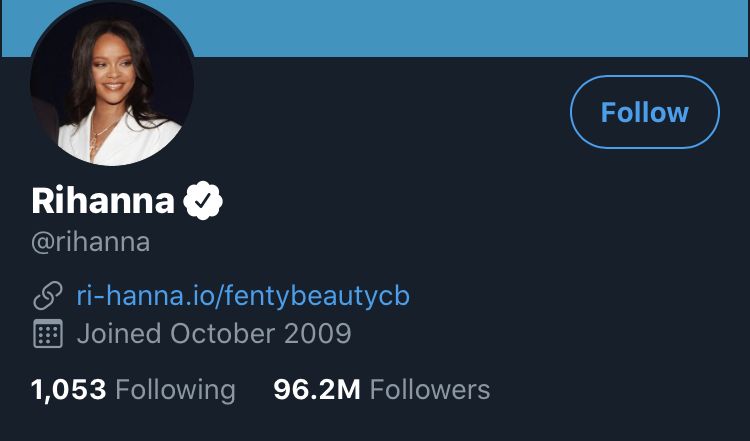Follow the Rihanna account
Image resolution: width=750 pixels, height=441 pixels.
pyautogui.click(x=645, y=112)
